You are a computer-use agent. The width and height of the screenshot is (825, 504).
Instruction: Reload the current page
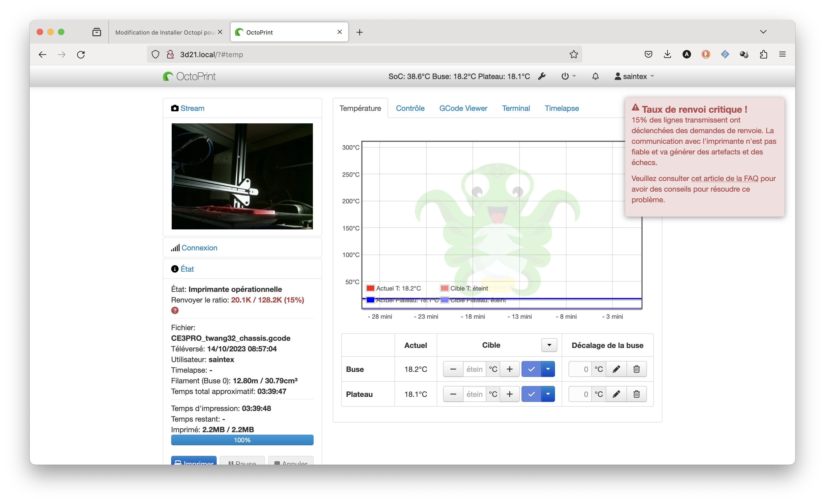(81, 54)
